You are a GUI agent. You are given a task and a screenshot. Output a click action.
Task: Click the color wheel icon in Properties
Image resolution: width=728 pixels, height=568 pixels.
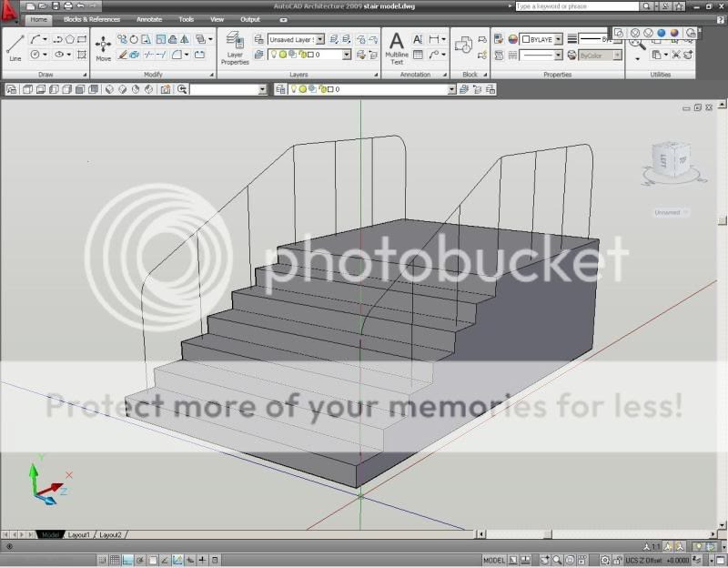click(x=512, y=39)
